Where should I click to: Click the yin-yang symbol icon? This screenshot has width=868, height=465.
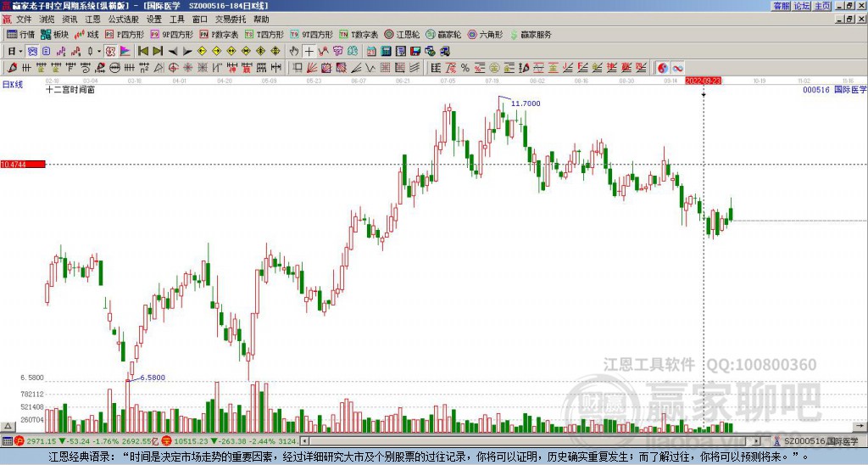click(663, 68)
